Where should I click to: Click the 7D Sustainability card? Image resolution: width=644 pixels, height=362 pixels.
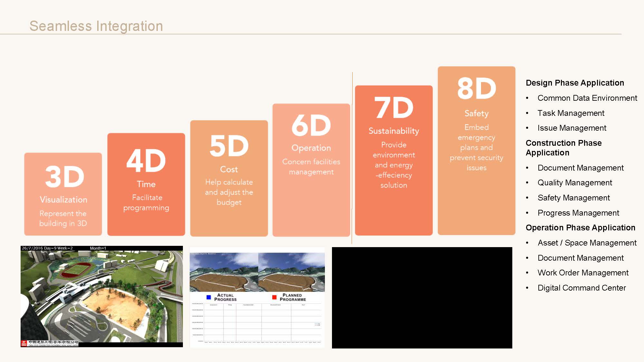pos(393,160)
